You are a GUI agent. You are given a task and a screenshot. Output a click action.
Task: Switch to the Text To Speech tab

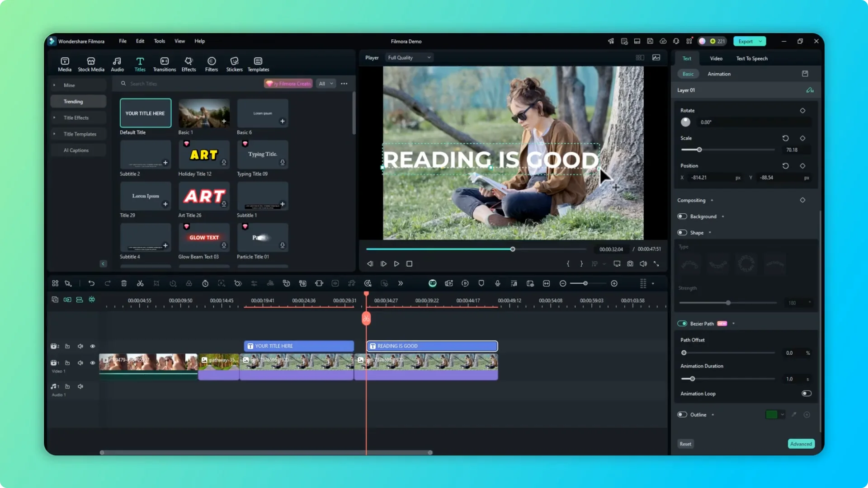[x=752, y=58]
